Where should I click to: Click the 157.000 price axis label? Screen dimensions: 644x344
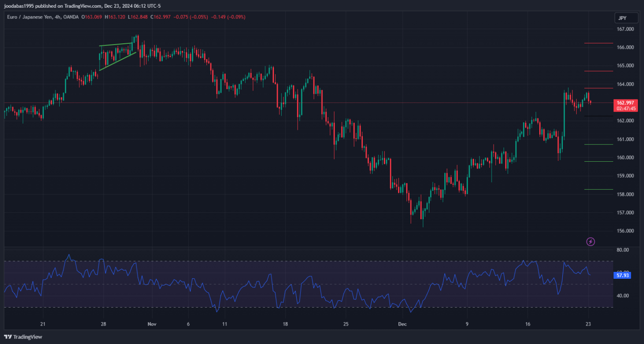click(626, 213)
